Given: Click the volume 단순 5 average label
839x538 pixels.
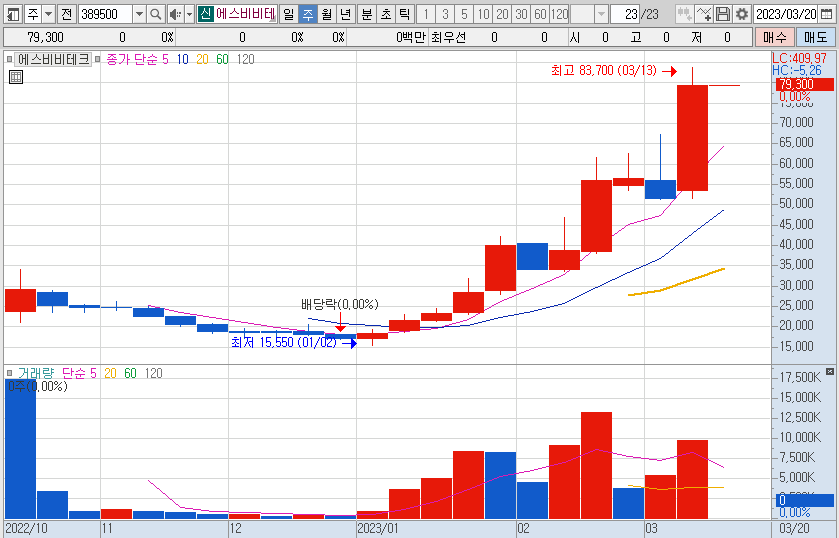Looking at the screenshot, I should coord(79,373).
